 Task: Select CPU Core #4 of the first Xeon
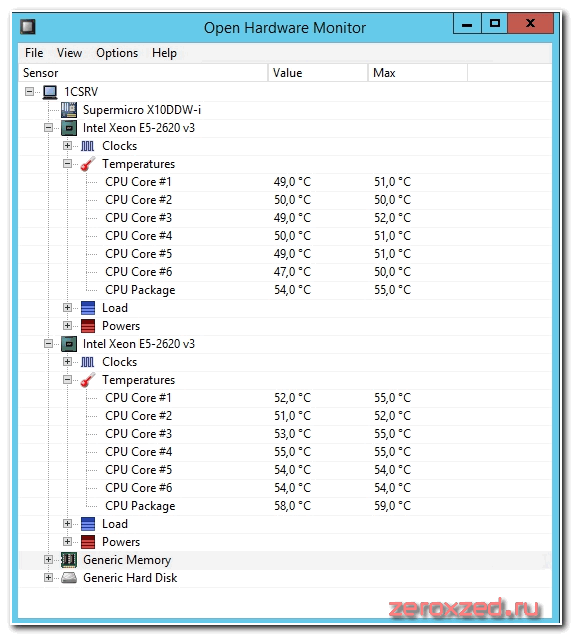[x=139, y=236]
